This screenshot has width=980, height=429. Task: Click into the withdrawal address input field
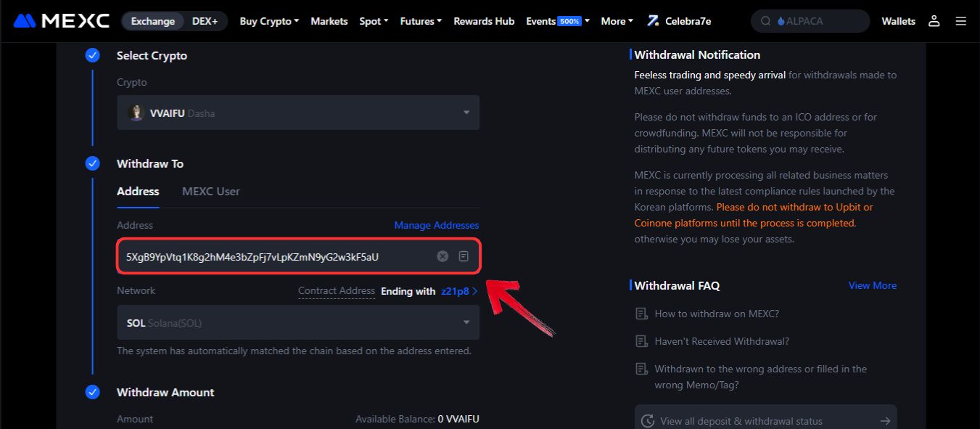coord(298,256)
